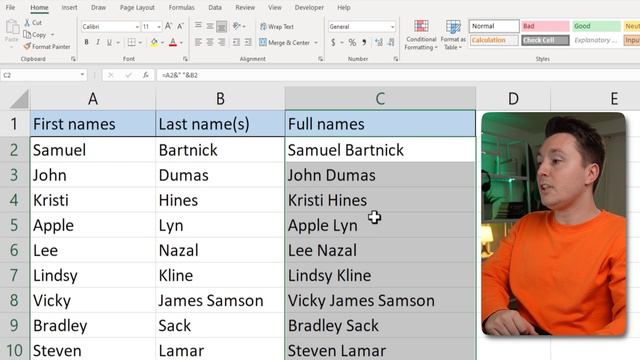Switch to the Data tab

click(x=215, y=7)
